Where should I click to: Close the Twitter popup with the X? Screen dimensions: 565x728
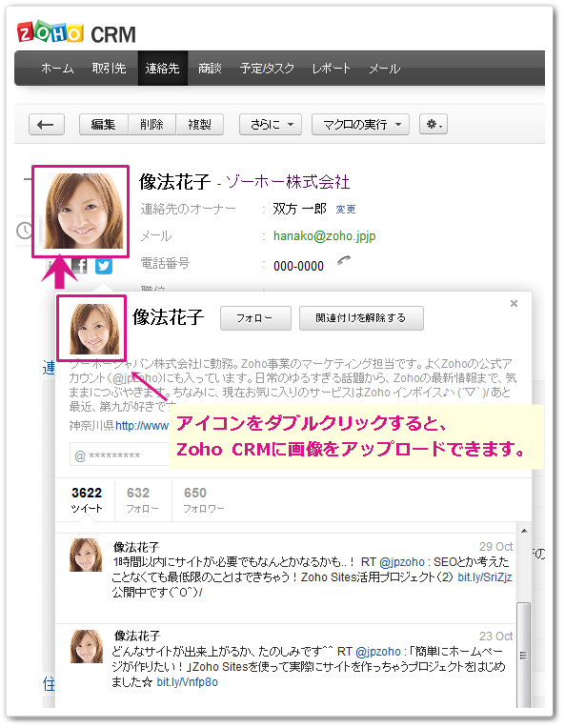click(514, 304)
